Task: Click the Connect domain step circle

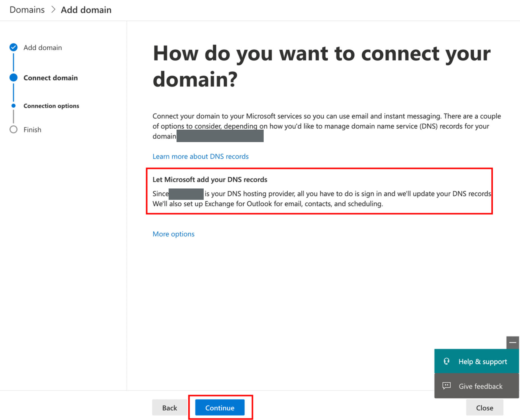Action: pos(13,78)
